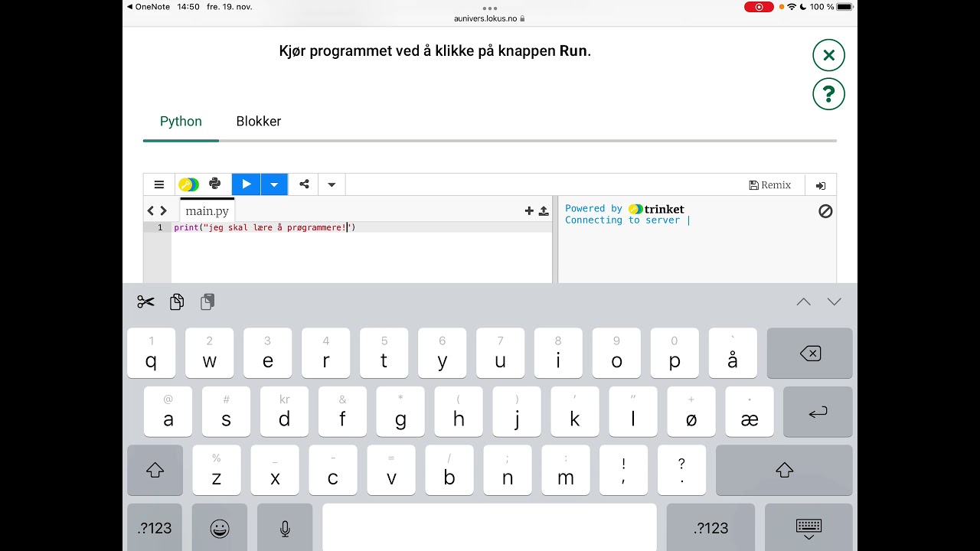Click the trinket link in output panel
This screenshot has height=551, width=980.
coord(656,209)
